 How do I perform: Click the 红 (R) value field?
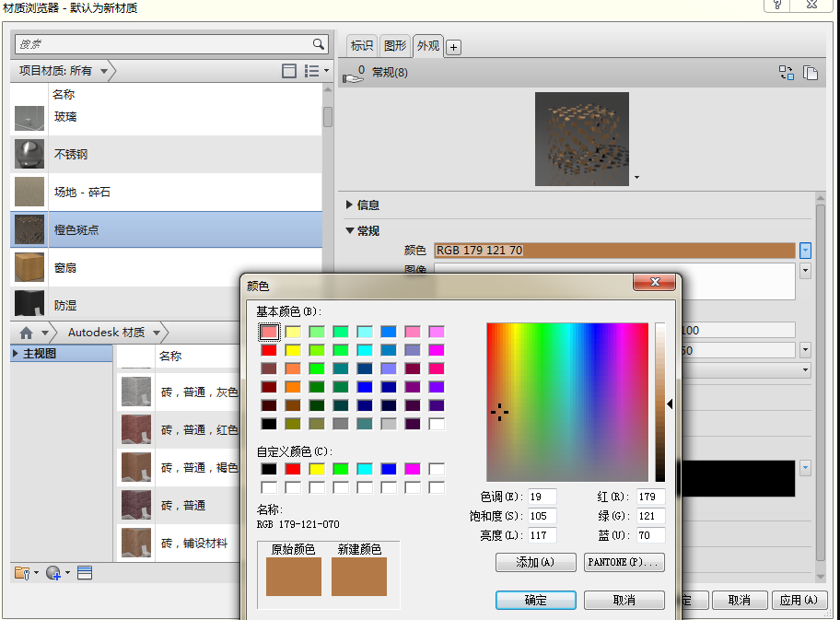tap(650, 497)
